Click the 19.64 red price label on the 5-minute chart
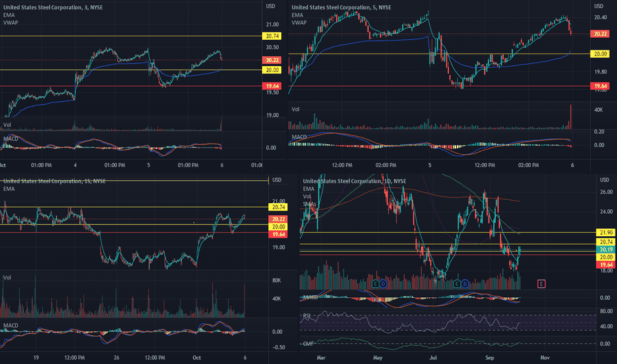Viewport: 617px width, 364px height. (600, 86)
